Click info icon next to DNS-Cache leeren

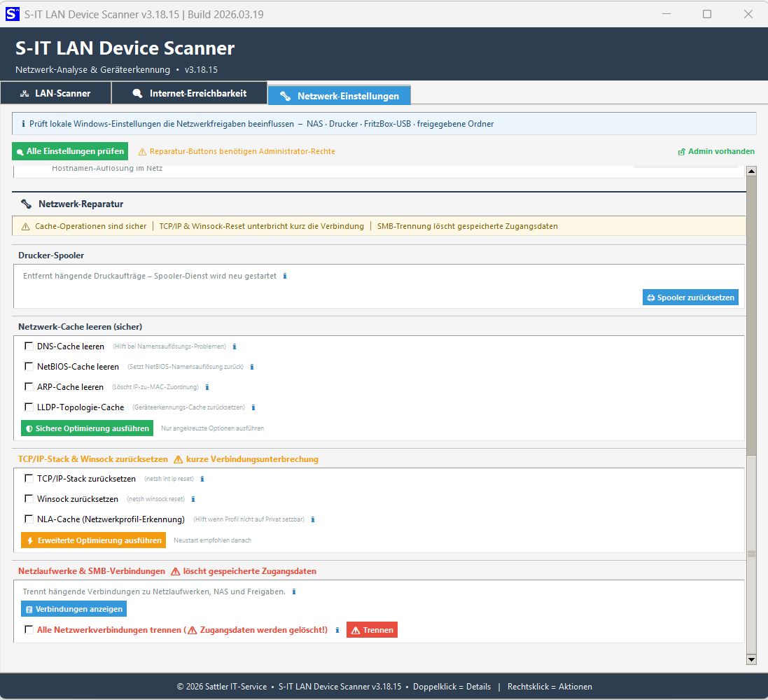point(235,346)
